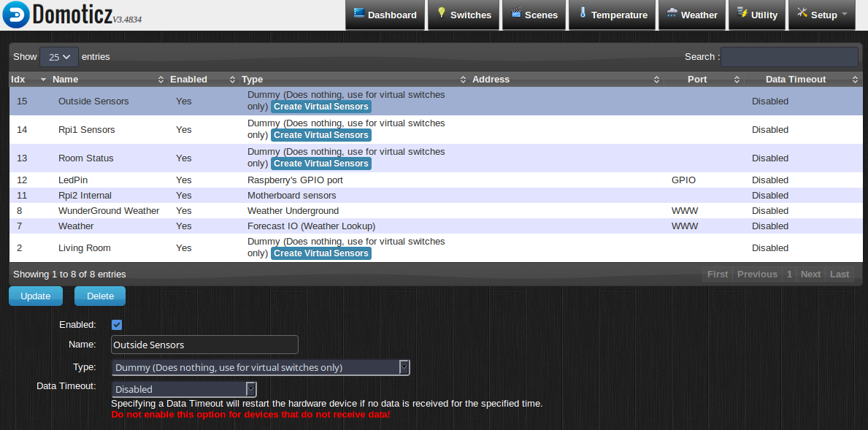The width and height of the screenshot is (868, 430).
Task: Click sort arrows of Data Timeout column
Action: (856, 80)
